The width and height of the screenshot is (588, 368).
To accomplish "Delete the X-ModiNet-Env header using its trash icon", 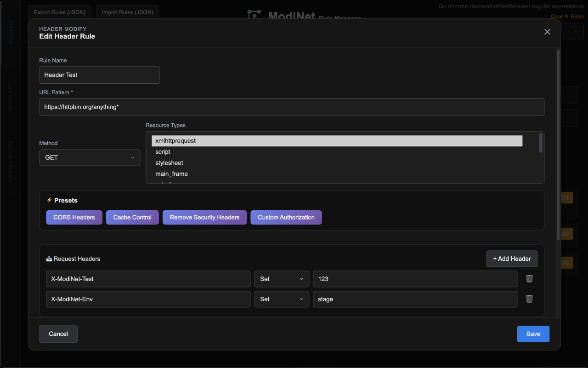I will (529, 299).
